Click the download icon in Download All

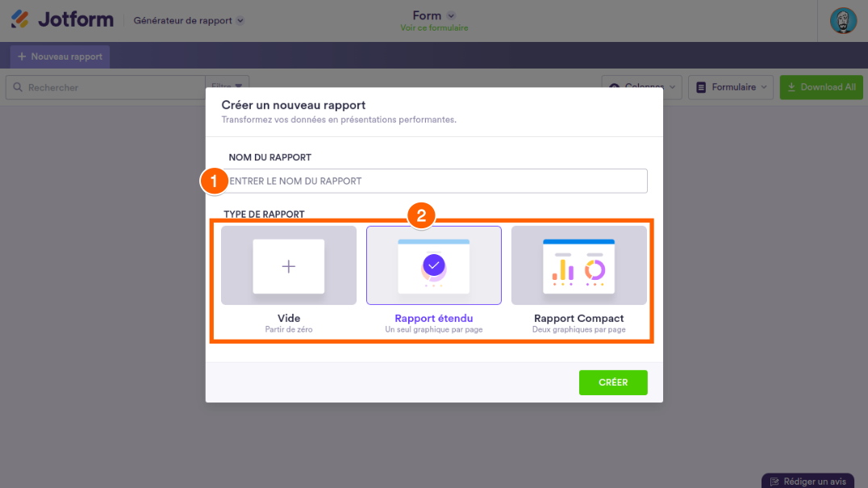(x=791, y=87)
